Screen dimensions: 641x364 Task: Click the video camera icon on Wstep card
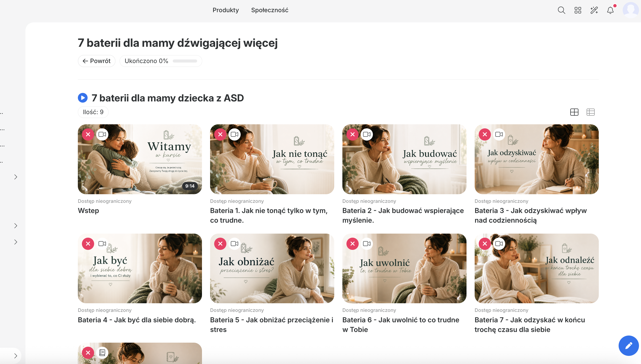tap(102, 134)
